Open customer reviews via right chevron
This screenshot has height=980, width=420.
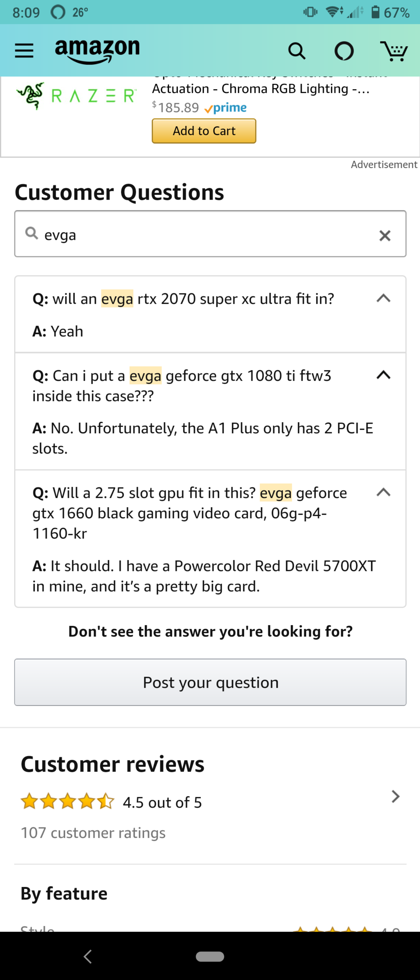[396, 796]
